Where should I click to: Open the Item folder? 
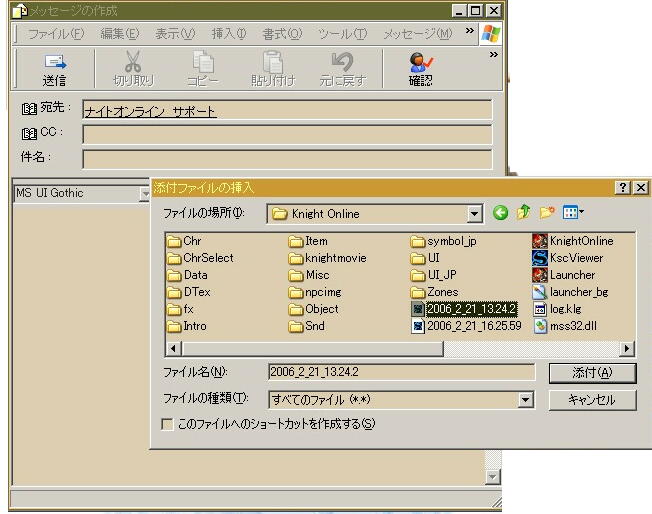tap(308, 241)
